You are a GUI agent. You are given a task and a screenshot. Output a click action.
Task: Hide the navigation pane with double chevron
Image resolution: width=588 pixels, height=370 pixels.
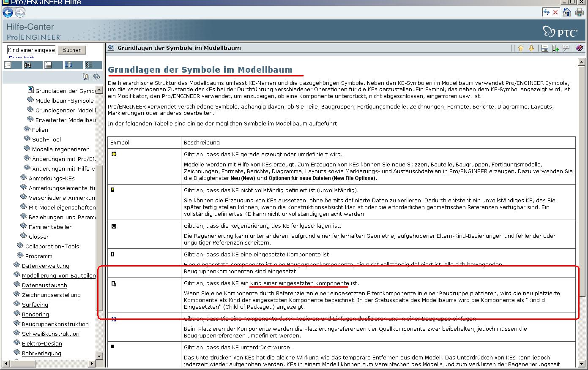[x=111, y=48]
